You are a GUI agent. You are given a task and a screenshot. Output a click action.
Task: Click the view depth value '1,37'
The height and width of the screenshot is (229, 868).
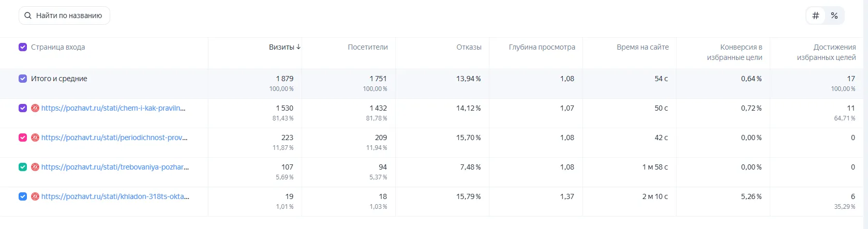pos(567,196)
